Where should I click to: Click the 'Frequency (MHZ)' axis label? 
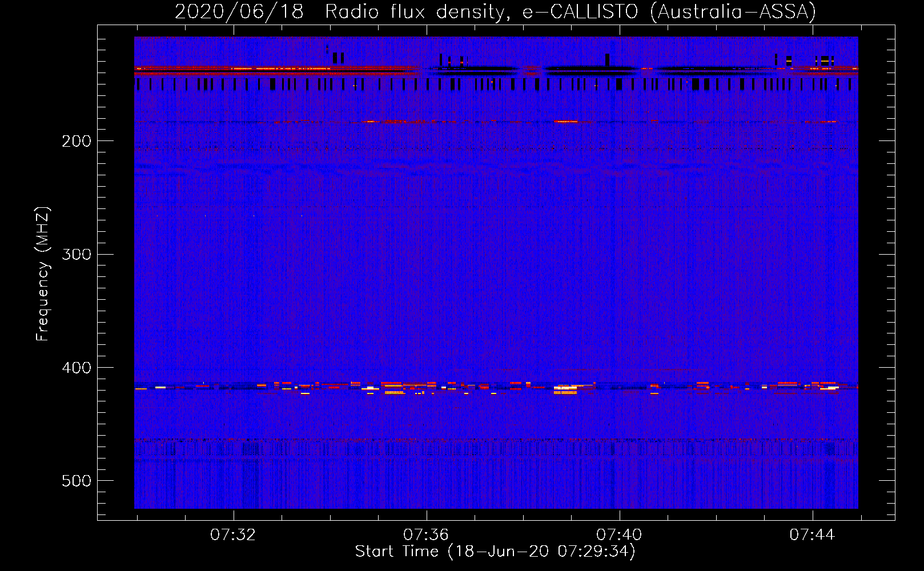tap(43, 274)
